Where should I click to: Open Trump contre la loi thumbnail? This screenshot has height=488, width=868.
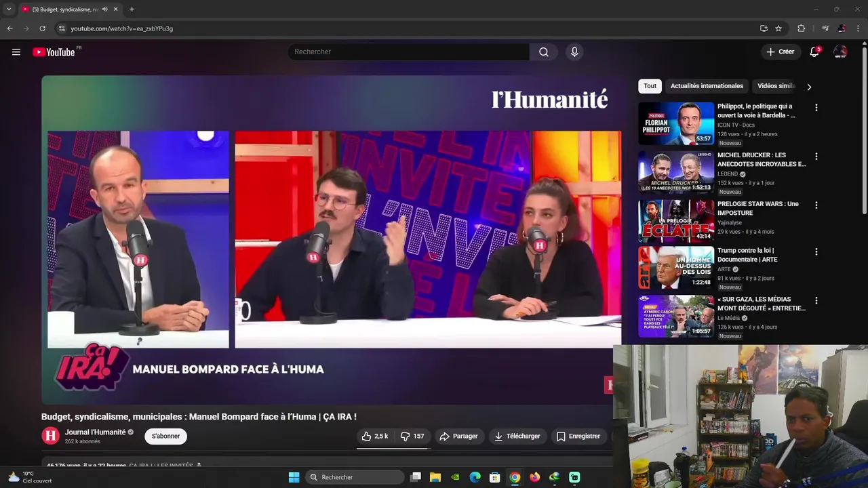point(676,268)
